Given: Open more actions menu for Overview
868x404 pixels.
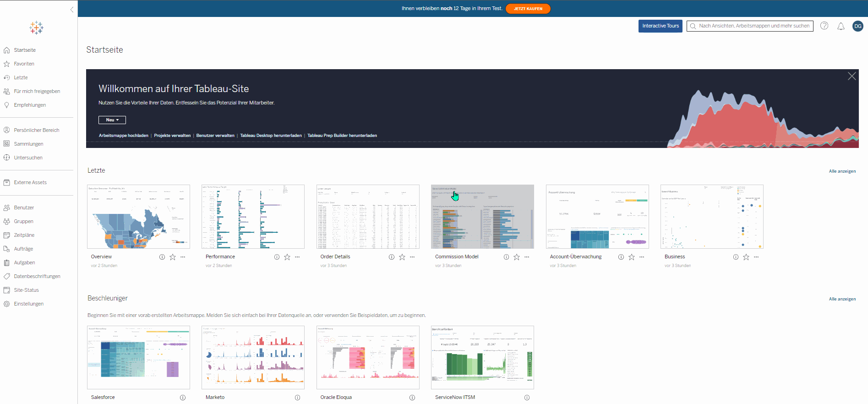Looking at the screenshot, I should click(183, 257).
